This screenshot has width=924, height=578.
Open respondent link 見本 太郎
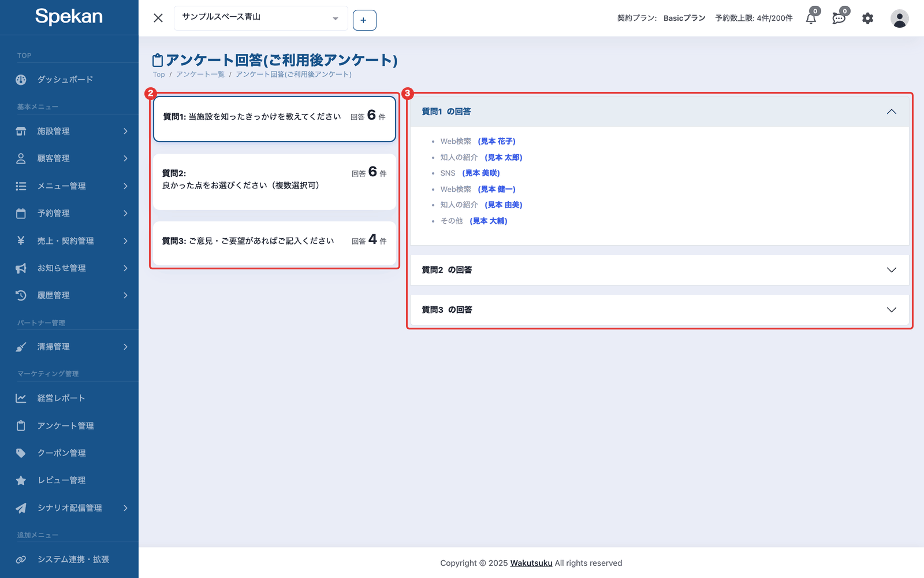pyautogui.click(x=504, y=157)
